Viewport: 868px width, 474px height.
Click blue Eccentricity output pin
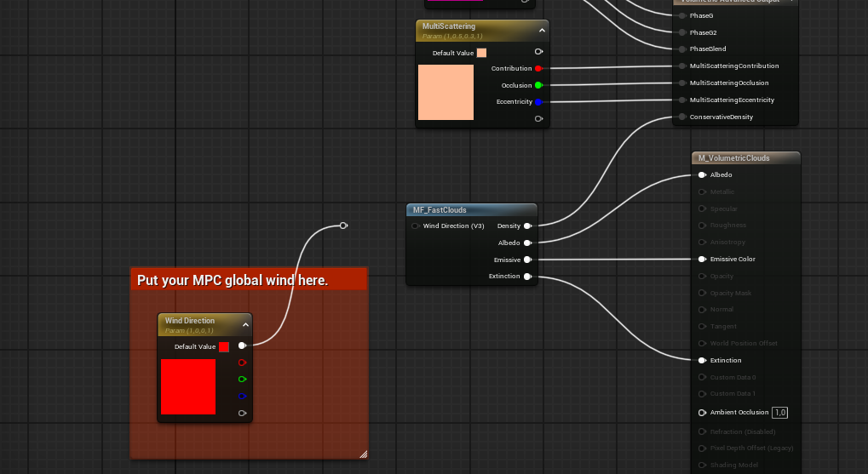coord(538,102)
